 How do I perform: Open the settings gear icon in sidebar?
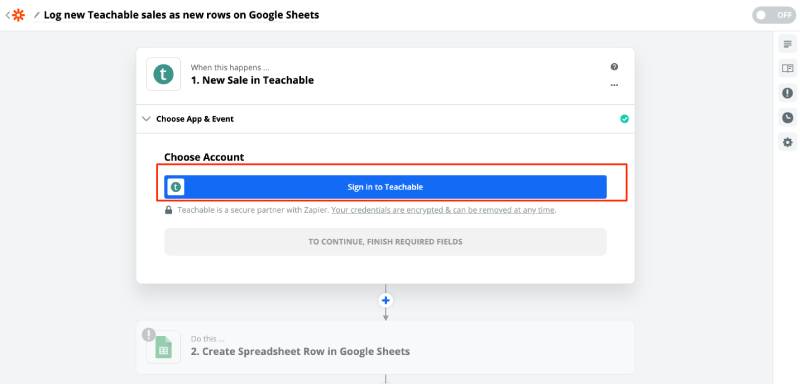(787, 142)
